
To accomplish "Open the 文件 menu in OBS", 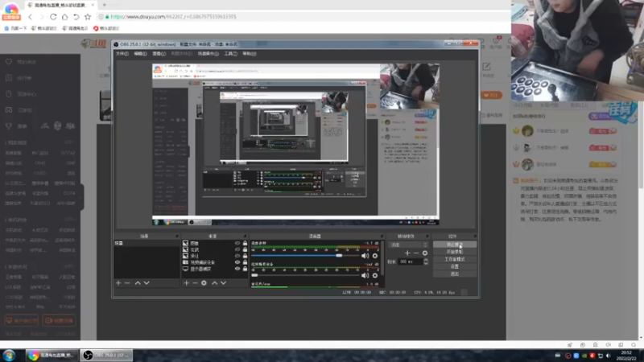I will pyautogui.click(x=122, y=54).
